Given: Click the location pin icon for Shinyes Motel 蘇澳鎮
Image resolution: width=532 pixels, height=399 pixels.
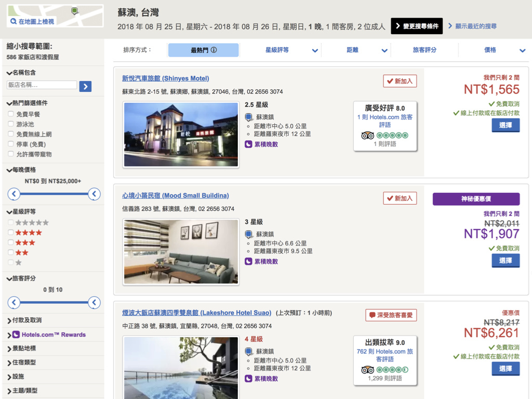Looking at the screenshot, I should 249,117.
